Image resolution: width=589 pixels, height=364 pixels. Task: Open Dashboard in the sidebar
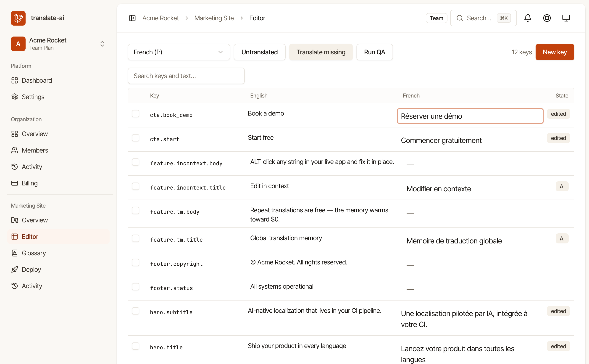tap(58, 80)
